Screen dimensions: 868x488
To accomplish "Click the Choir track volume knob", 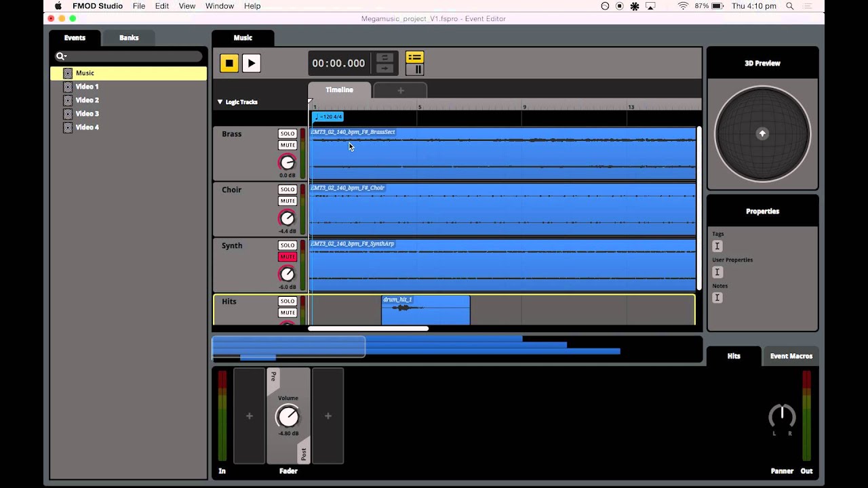I will (288, 218).
